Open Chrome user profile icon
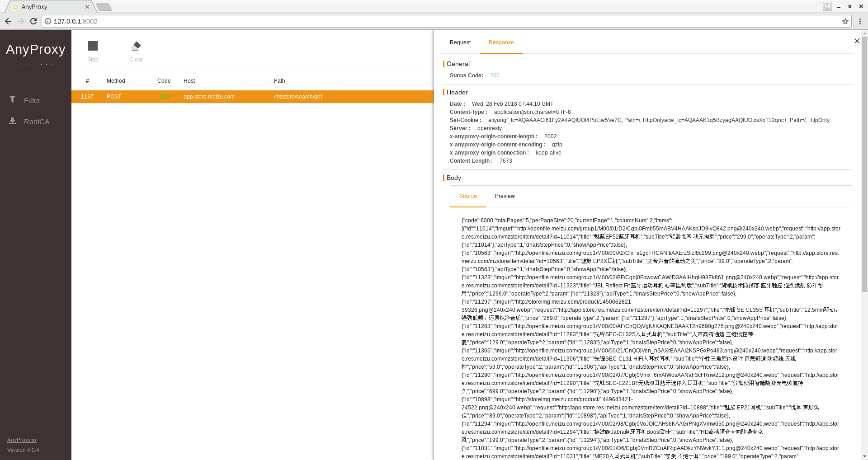This screenshot has height=460, width=868. pos(827,6)
